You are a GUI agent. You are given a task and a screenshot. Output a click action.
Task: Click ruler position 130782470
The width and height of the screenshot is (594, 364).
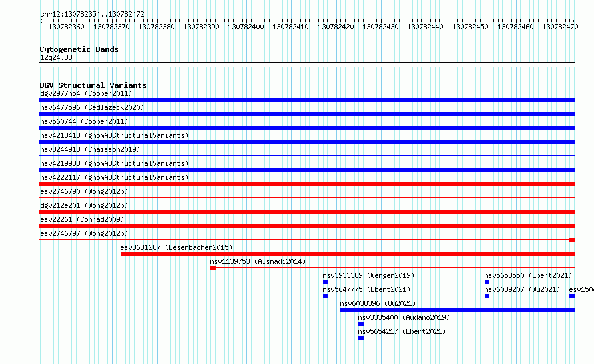(x=560, y=27)
